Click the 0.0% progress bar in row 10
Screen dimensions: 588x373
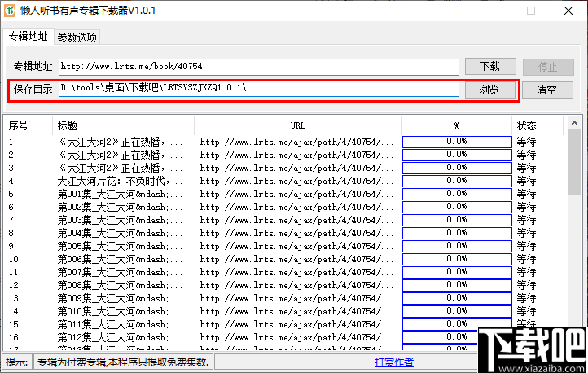tap(457, 260)
